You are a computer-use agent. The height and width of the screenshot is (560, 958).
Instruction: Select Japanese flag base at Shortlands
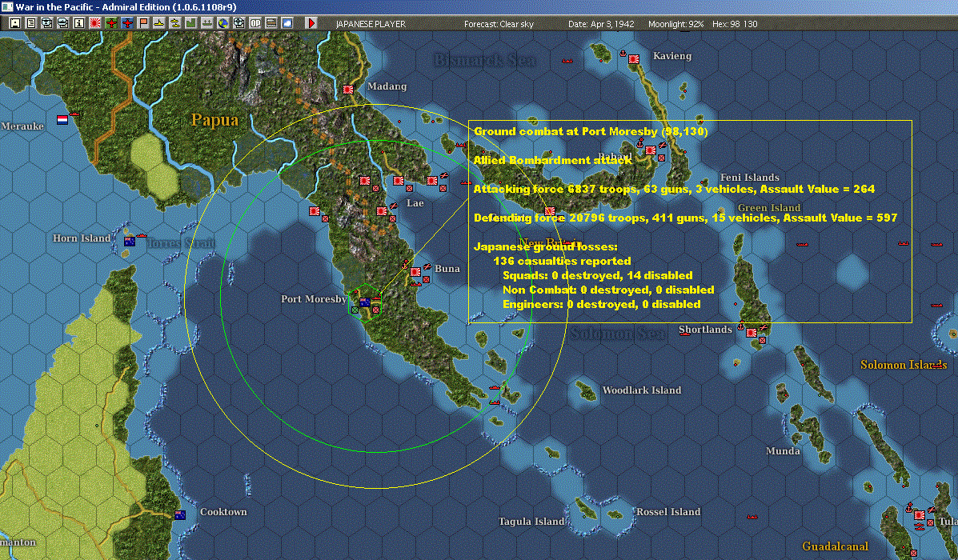tap(752, 333)
